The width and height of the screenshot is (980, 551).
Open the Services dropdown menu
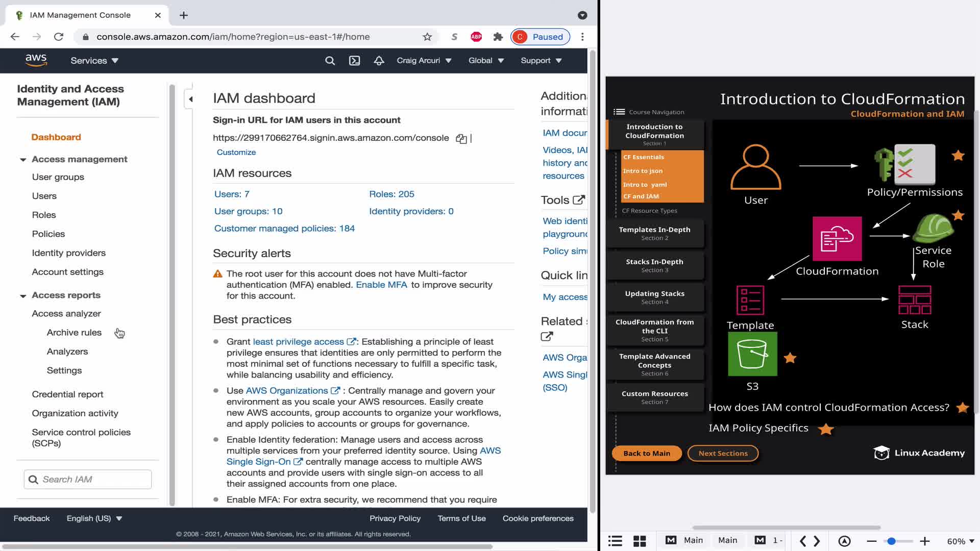94,61
